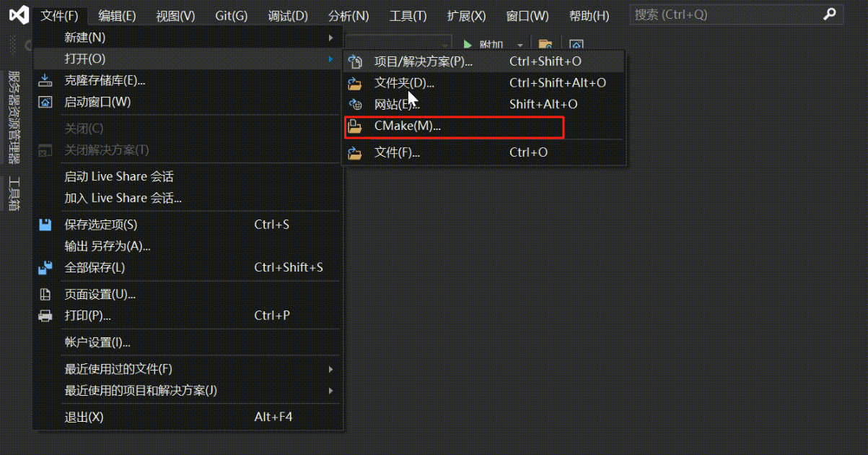Select CMake(M)... in submenu

pos(483,126)
